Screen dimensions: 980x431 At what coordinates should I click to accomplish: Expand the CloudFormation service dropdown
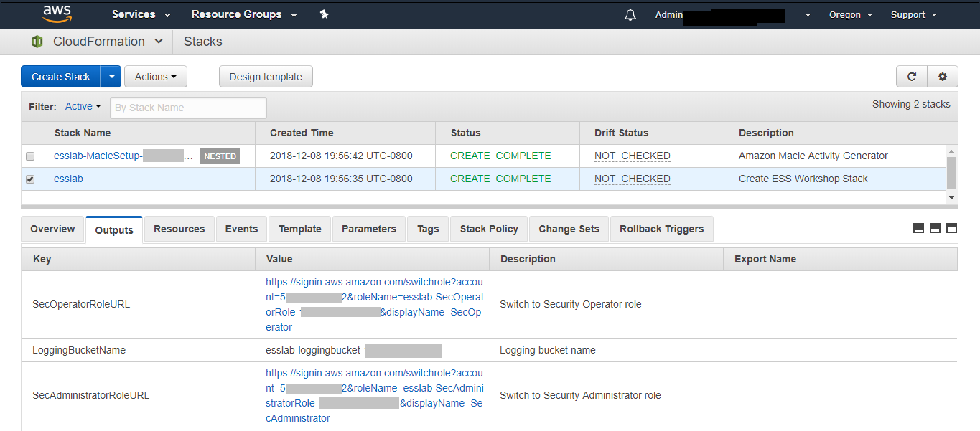click(108, 42)
